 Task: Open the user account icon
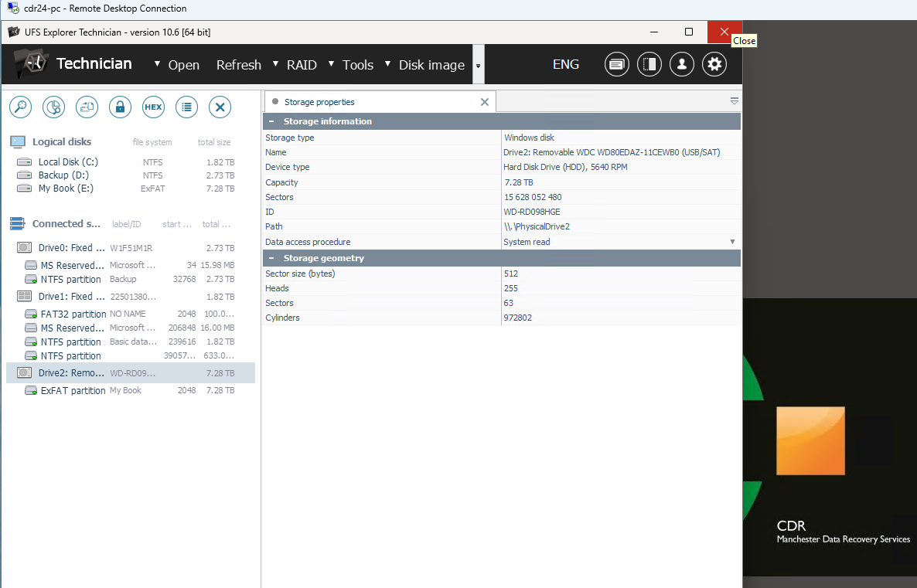(x=682, y=64)
